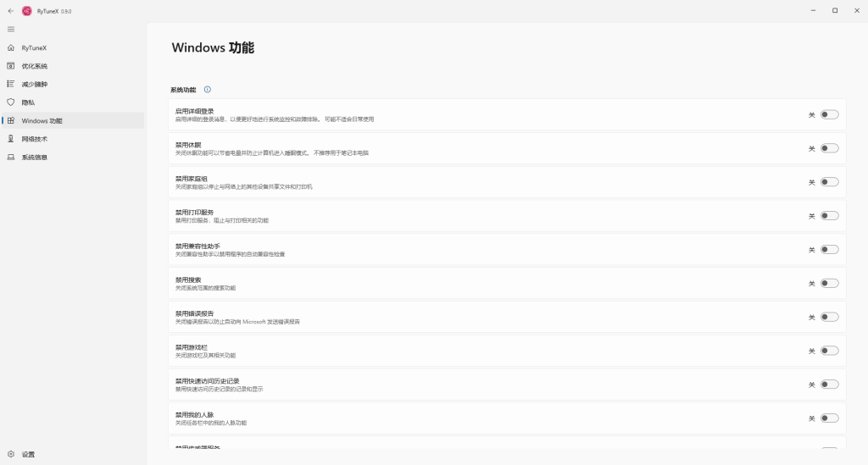Toggle the 启用详细登录 switch
The image size is (868, 465).
click(x=829, y=114)
